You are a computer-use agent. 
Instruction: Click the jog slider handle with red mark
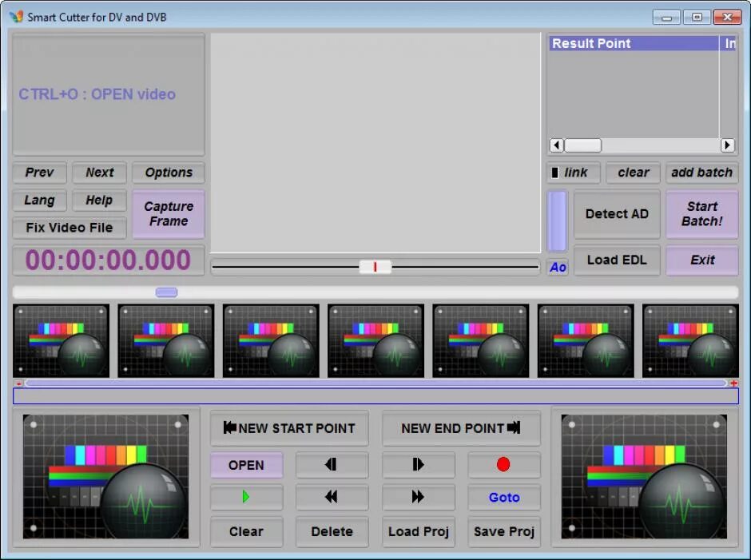click(375, 267)
